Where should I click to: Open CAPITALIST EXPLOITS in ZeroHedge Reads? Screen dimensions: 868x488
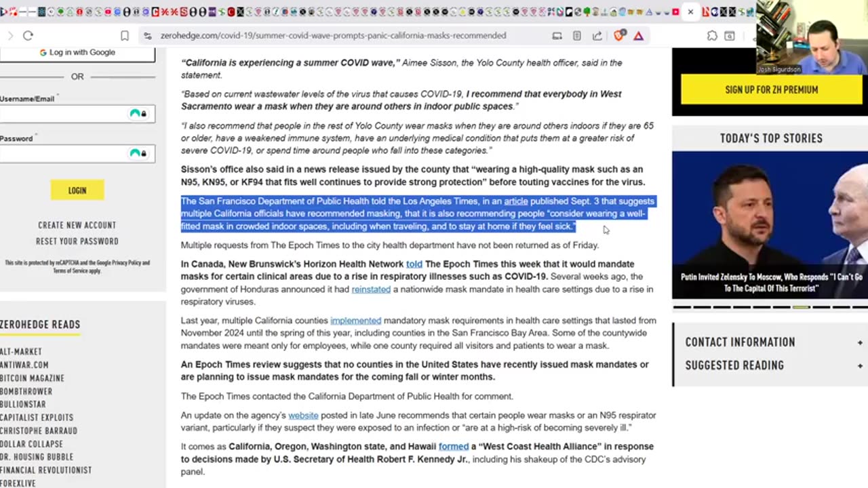pyautogui.click(x=37, y=418)
